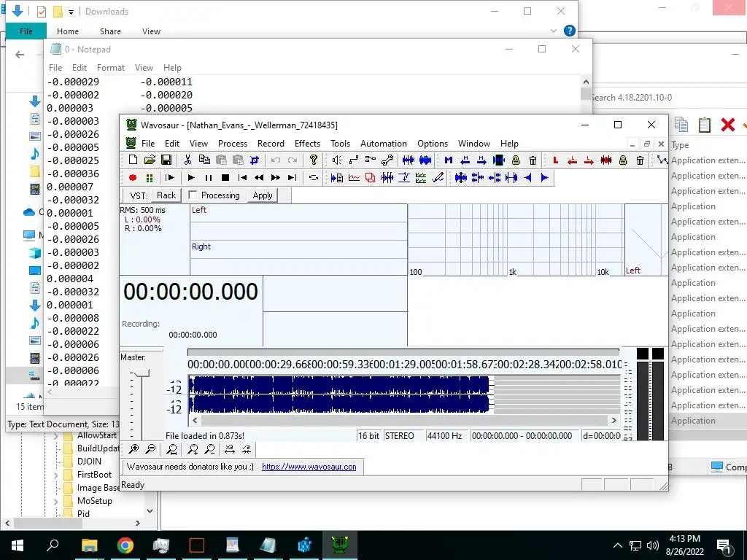Lock markers with first padlock icon
Image resolution: width=747 pixels, height=560 pixels.
point(516,160)
